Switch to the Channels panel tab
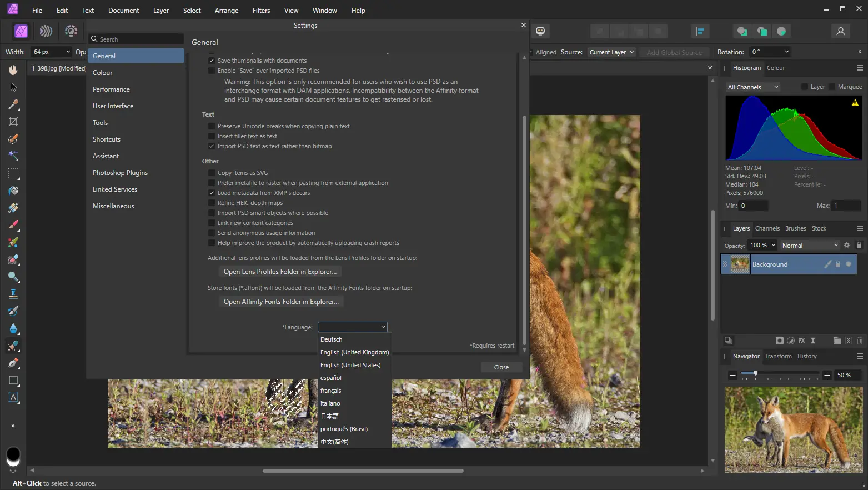 pyautogui.click(x=767, y=228)
